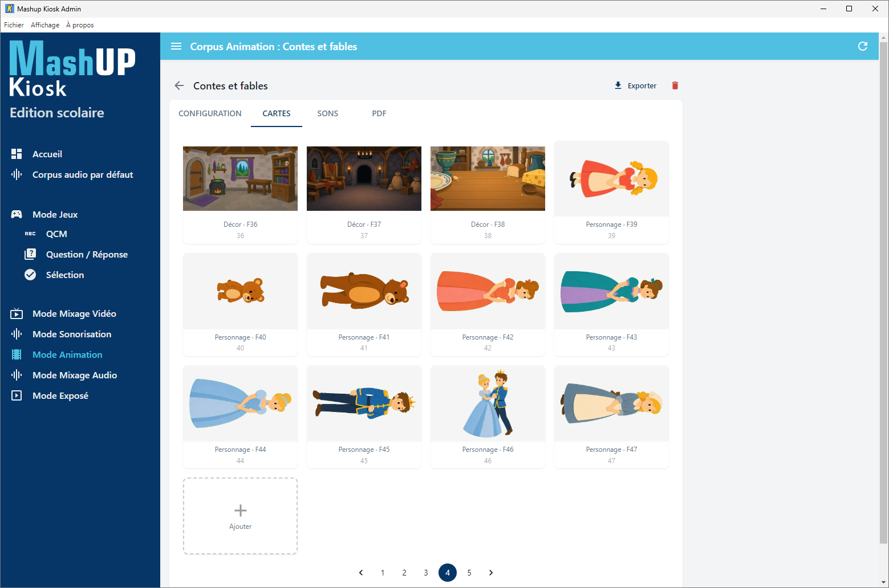Open the Décor F38 kitchen table thumbnail
889x588 pixels.
click(x=488, y=178)
